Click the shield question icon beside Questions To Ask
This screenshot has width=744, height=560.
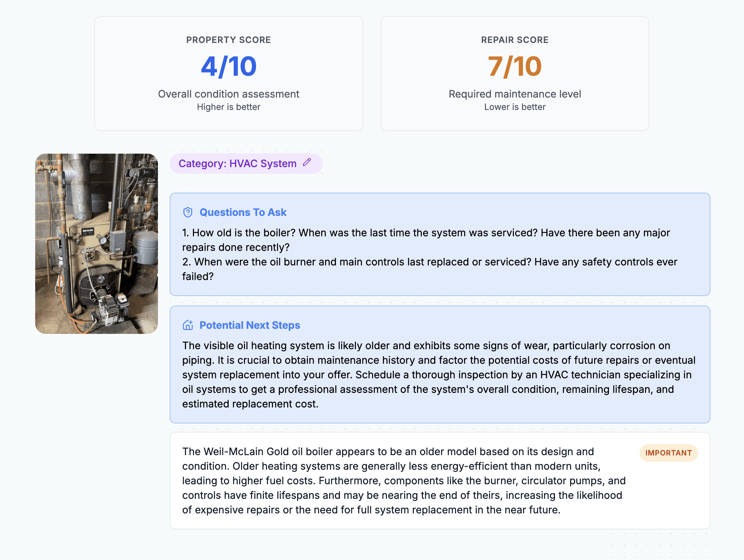point(188,213)
